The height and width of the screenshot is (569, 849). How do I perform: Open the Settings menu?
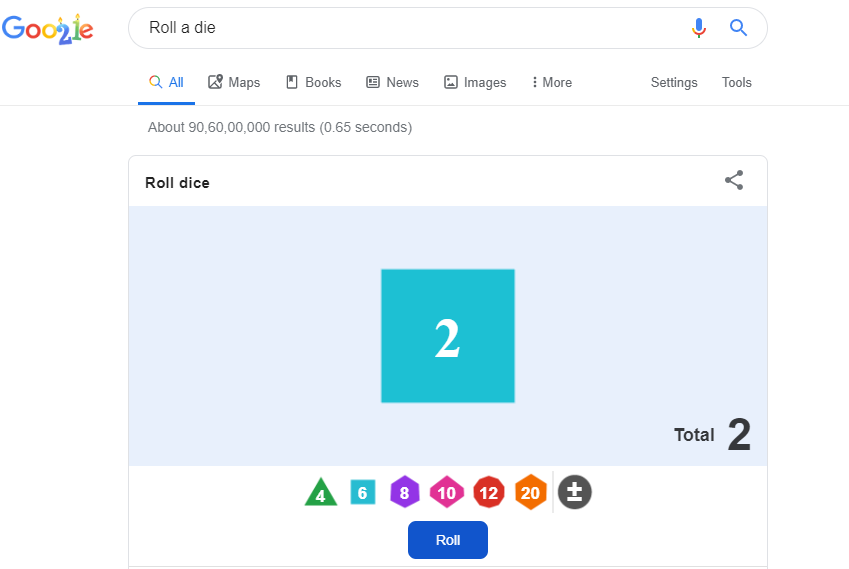click(674, 83)
